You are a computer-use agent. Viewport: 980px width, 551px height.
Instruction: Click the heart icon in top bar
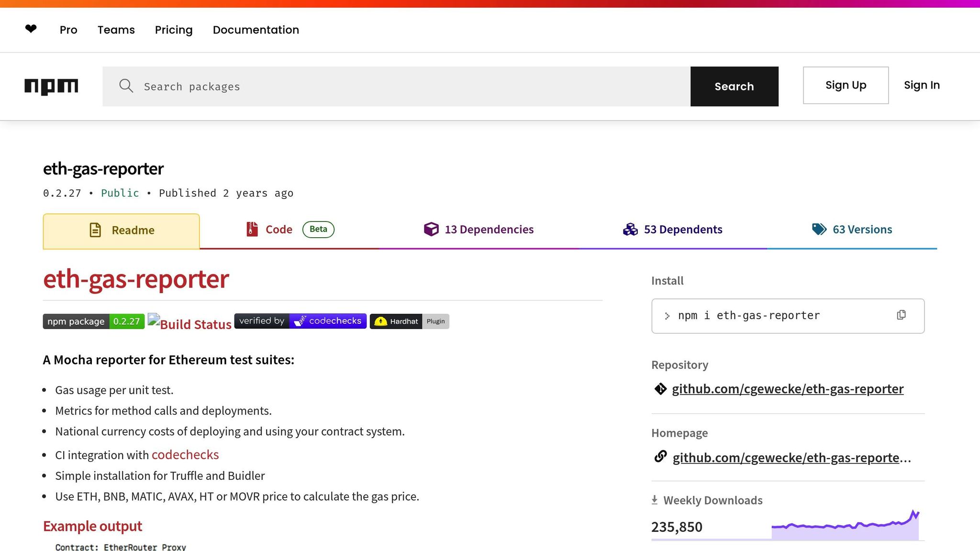pos(31,29)
